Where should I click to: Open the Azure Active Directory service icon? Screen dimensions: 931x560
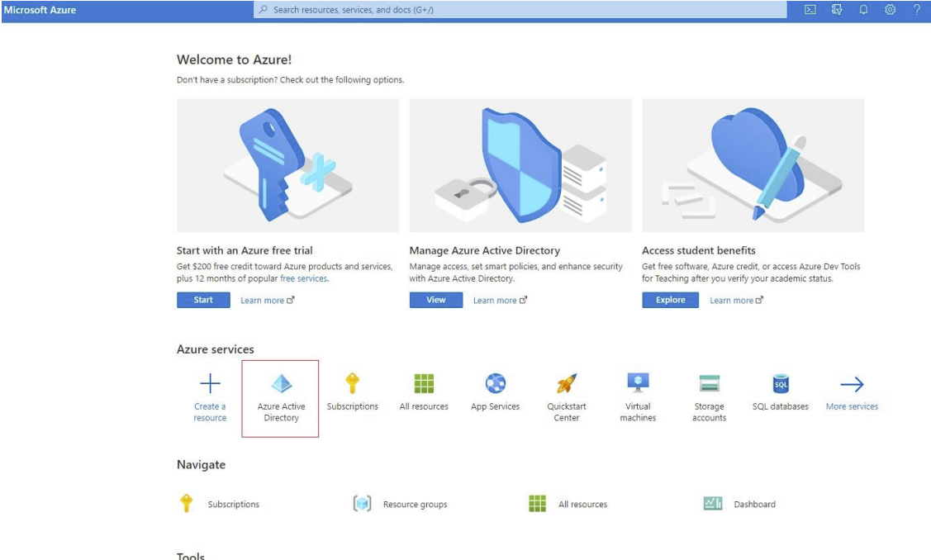[x=282, y=383]
